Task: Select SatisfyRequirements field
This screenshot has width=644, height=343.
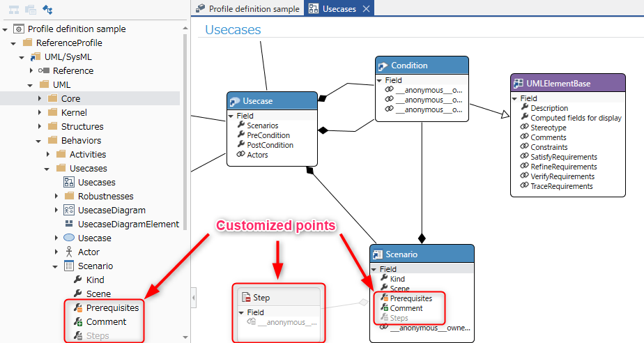Action: [x=564, y=157]
